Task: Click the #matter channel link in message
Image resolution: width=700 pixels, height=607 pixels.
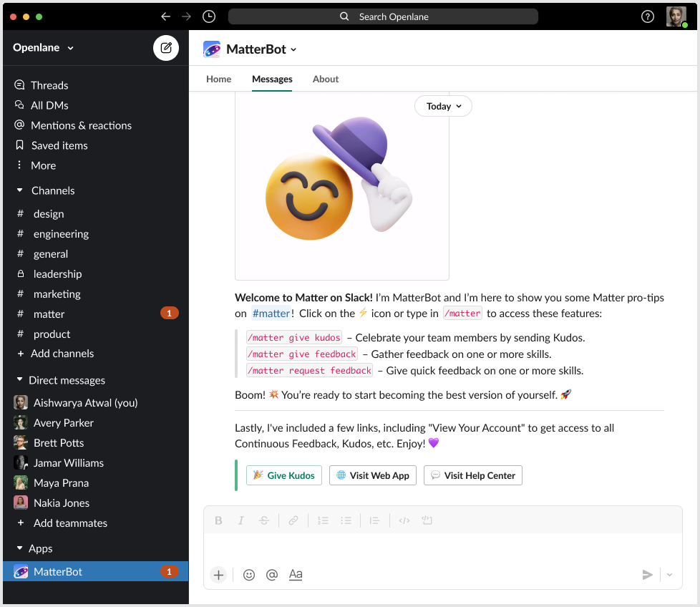Action: [271, 314]
